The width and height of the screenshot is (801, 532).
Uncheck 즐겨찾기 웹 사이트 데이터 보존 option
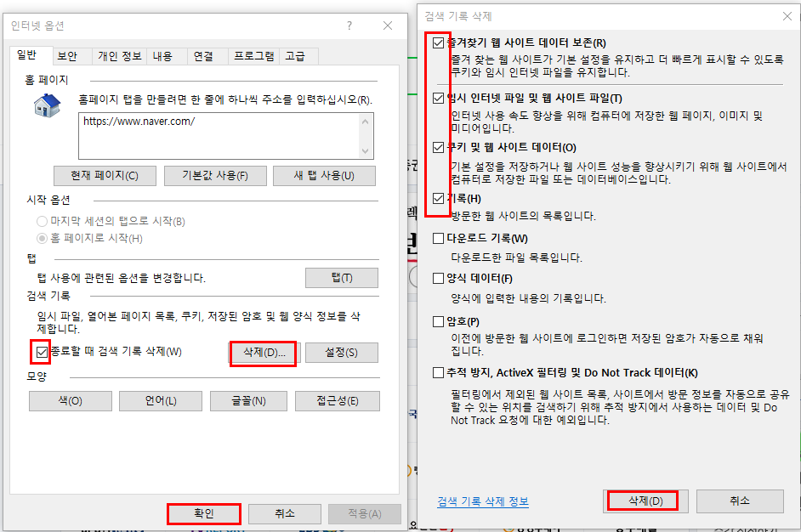coord(438,42)
